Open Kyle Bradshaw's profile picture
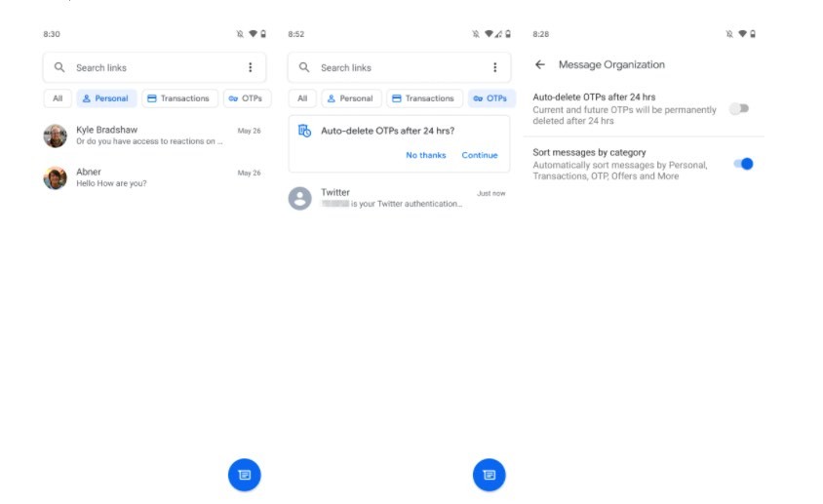The image size is (823, 504). pos(56,136)
